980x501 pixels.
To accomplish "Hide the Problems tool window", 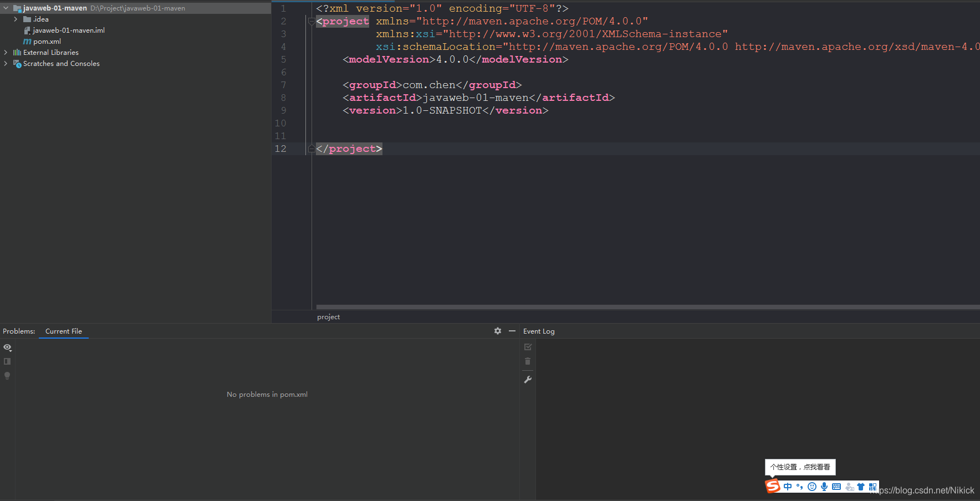I will click(x=512, y=331).
